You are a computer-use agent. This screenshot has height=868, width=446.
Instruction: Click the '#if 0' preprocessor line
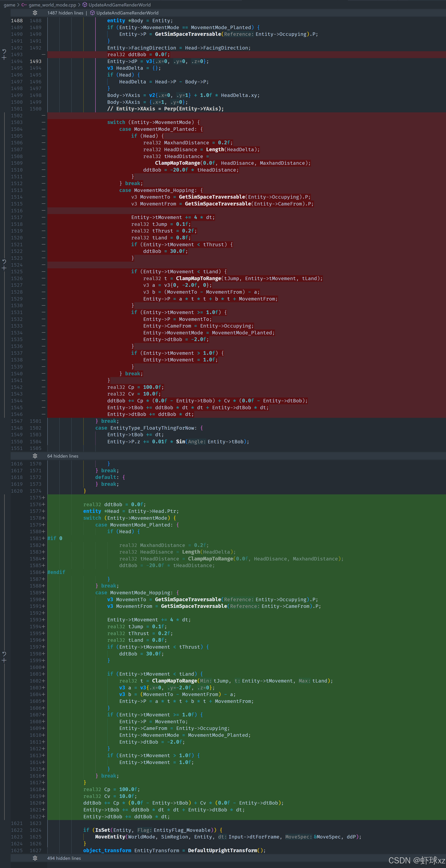(55, 538)
